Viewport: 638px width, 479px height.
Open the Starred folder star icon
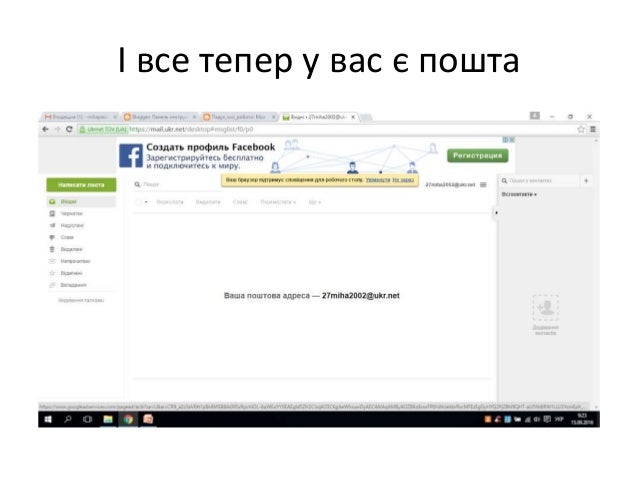pos(52,273)
